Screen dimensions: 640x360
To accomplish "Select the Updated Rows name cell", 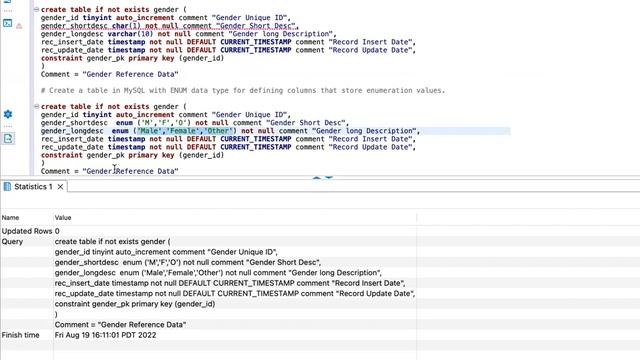I will (x=27, y=231).
